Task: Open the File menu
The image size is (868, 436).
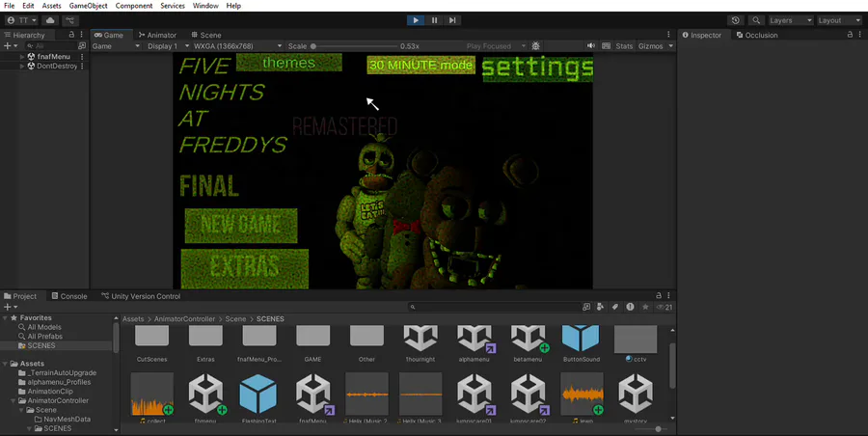Action: 9,6
